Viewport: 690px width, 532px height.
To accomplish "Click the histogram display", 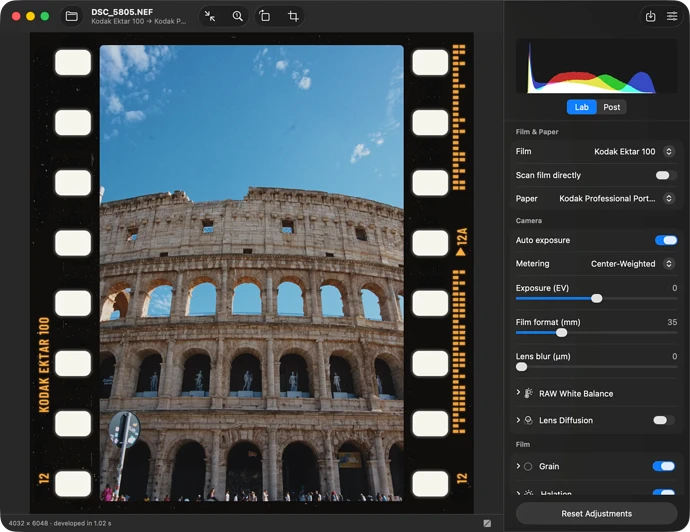I will tap(596, 66).
